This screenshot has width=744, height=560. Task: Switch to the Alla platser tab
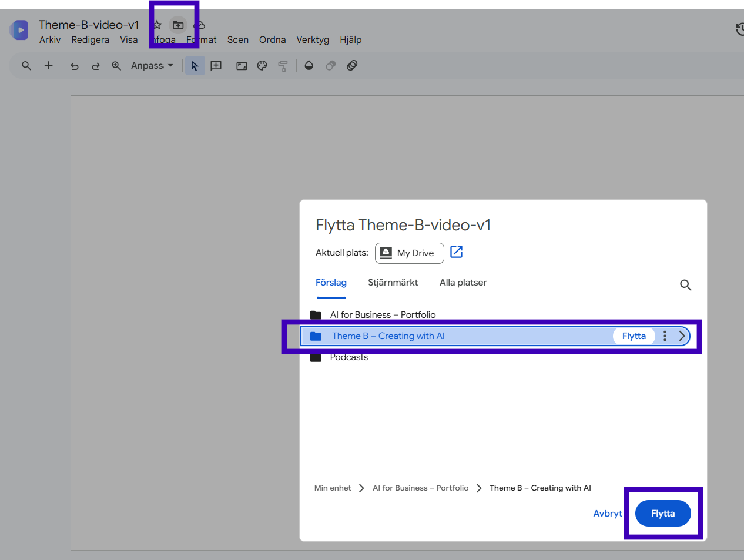click(x=463, y=283)
